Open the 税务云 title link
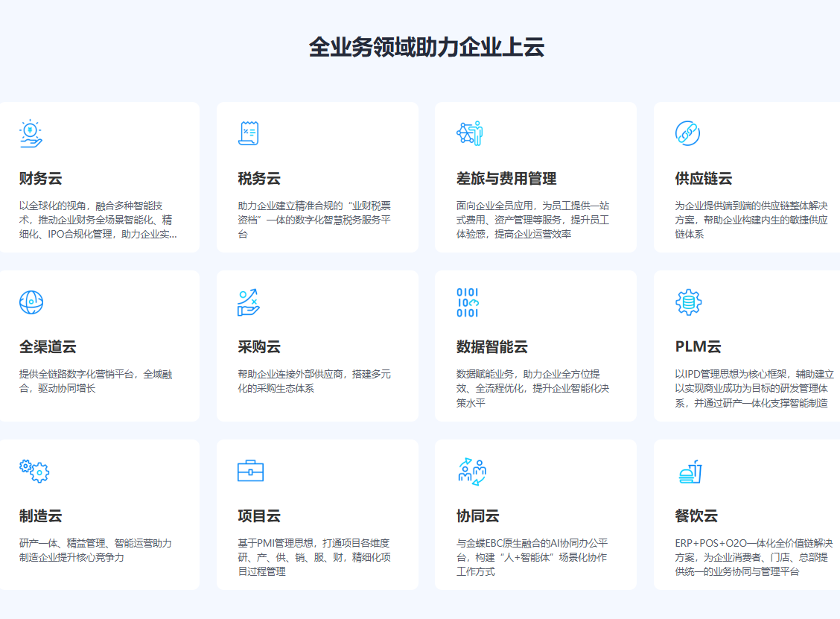840x619 pixels. 259,179
